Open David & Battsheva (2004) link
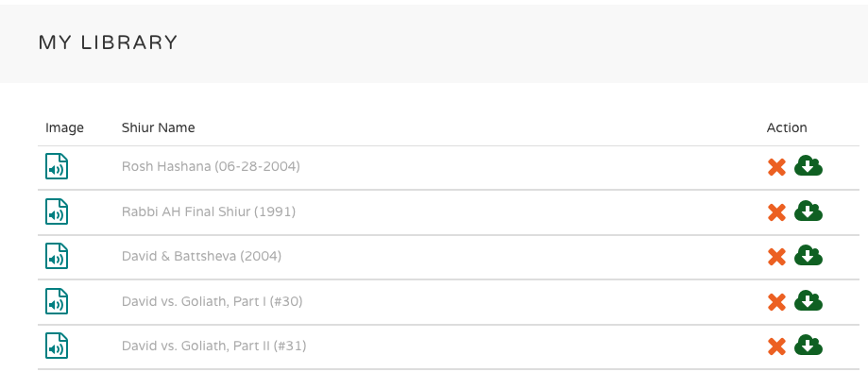868x372 pixels. [x=201, y=256]
